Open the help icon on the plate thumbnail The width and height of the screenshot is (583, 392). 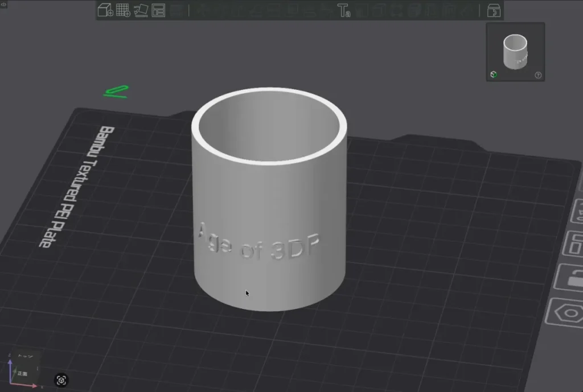coord(538,75)
